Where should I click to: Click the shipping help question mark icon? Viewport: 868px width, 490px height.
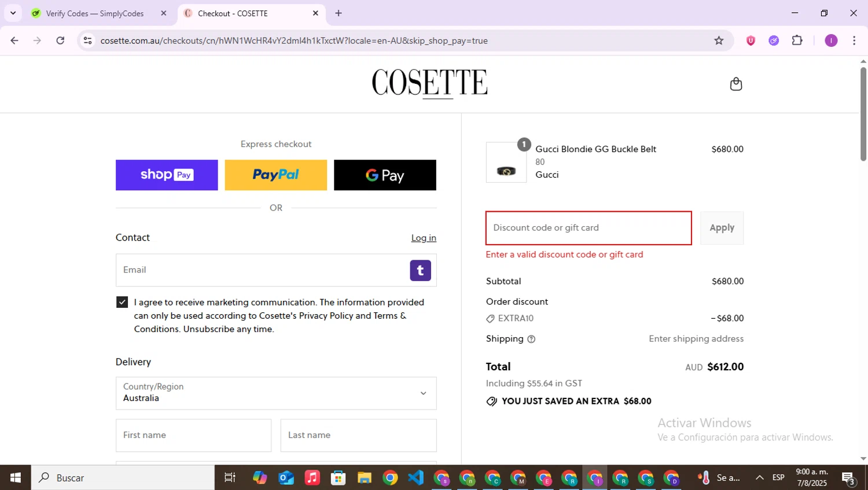(531, 339)
